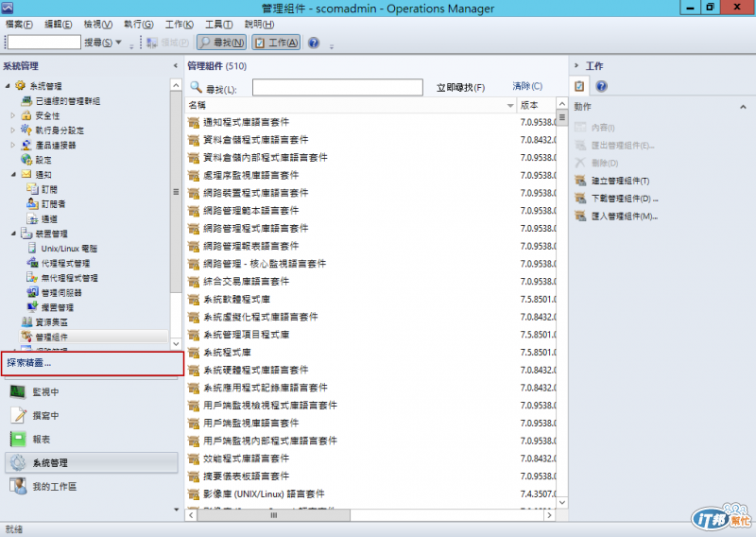Click the 探索精靈... link
The height and width of the screenshot is (537, 756).
[29, 363]
